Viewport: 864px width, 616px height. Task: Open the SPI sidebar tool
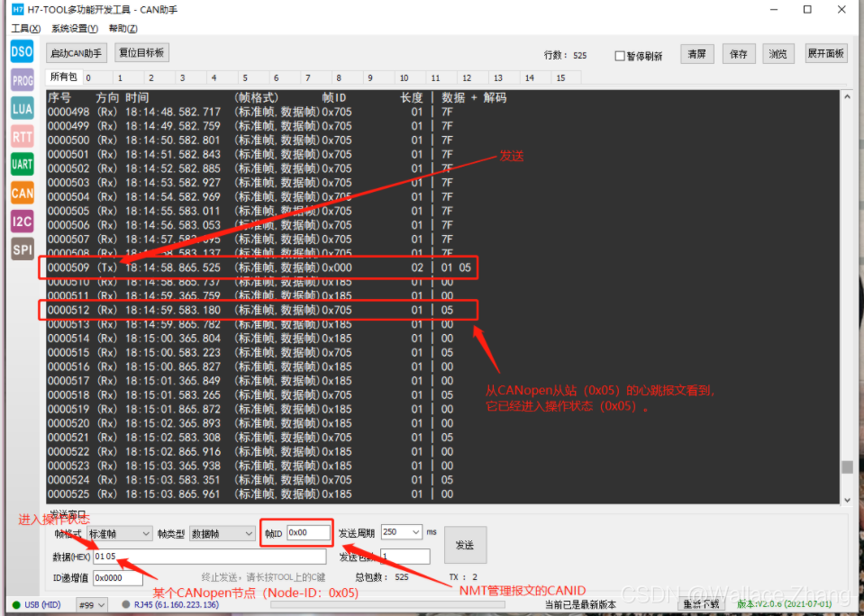(x=22, y=249)
